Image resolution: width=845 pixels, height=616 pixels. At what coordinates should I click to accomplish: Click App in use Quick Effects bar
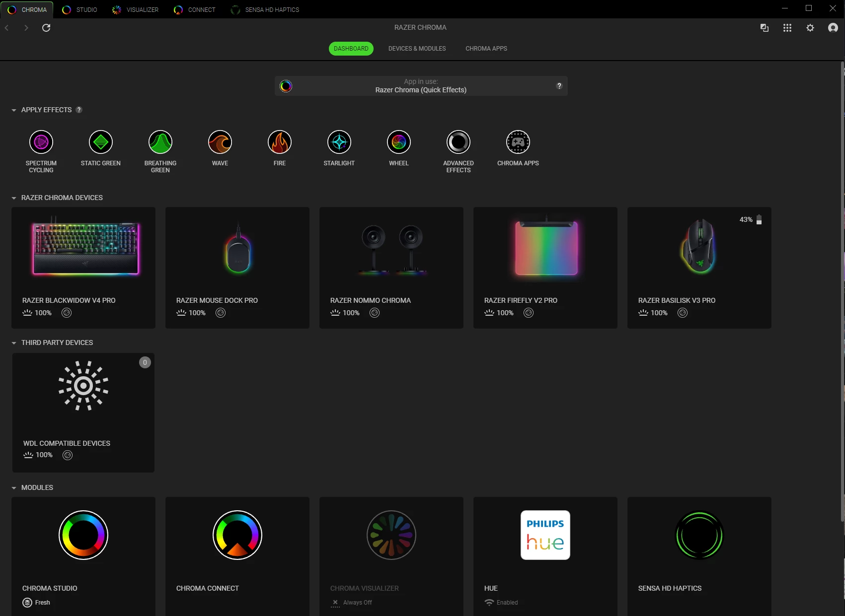tap(421, 86)
